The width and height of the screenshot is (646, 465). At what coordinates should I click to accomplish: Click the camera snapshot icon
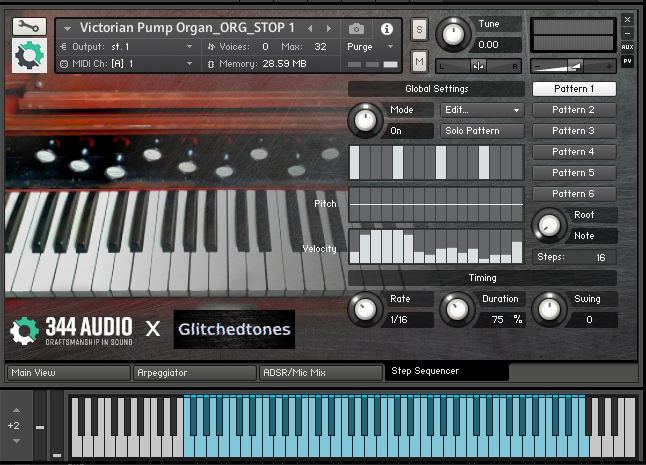[357, 28]
